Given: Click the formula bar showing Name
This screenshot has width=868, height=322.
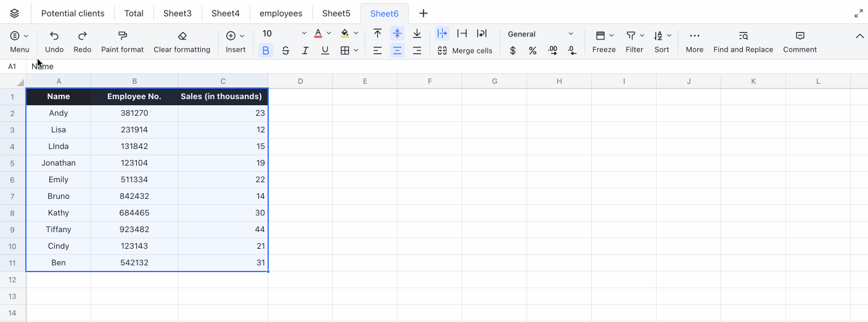Looking at the screenshot, I should (447, 66).
